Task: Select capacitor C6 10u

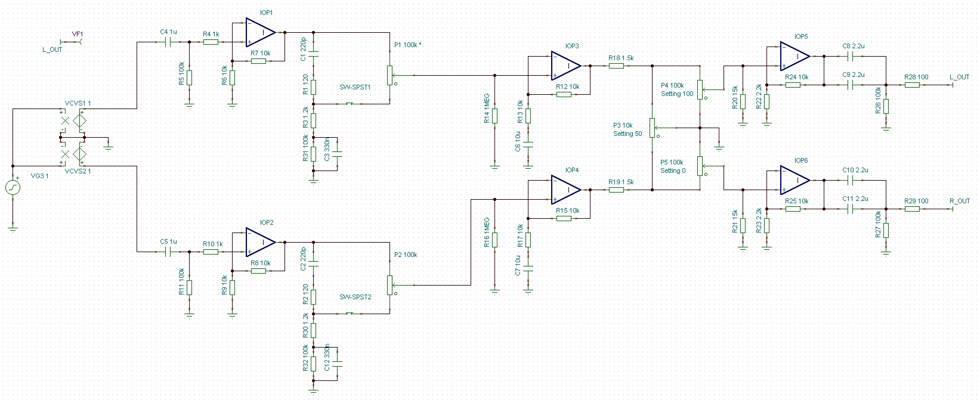Action: pos(528,143)
